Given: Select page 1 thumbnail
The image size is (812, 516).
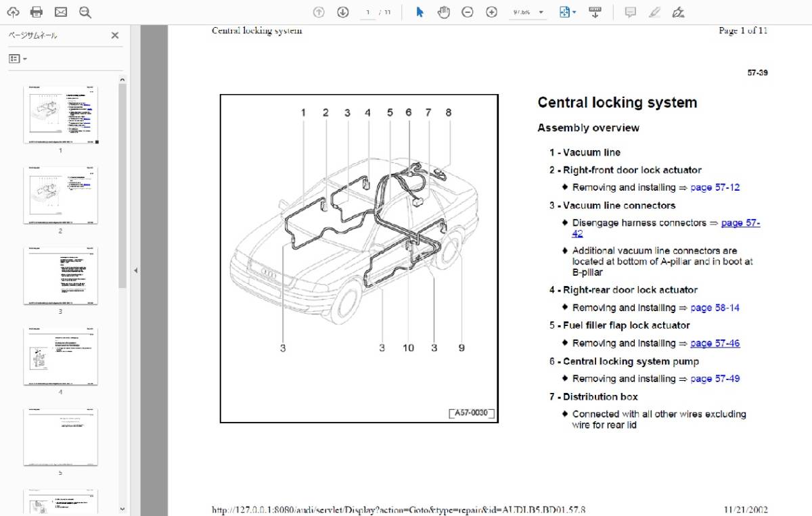Looking at the screenshot, I should 60,115.
